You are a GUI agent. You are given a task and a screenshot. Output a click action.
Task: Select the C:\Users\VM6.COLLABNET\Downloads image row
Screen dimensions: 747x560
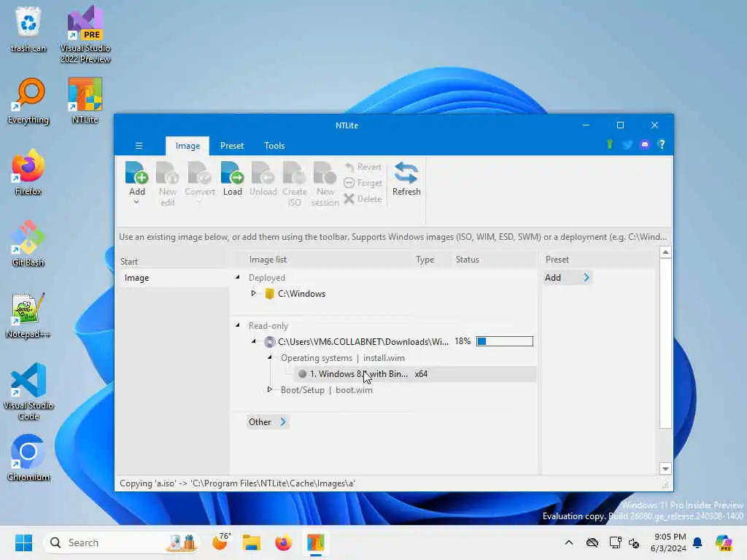pyautogui.click(x=363, y=341)
